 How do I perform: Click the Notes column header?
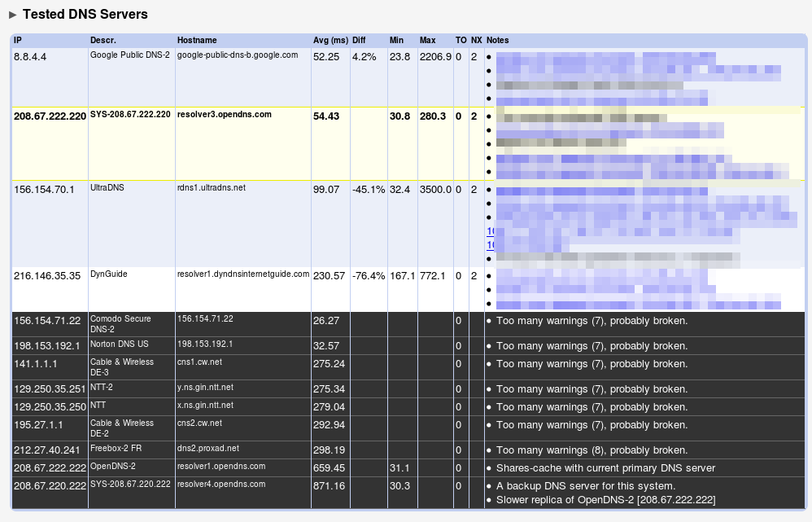(497, 40)
